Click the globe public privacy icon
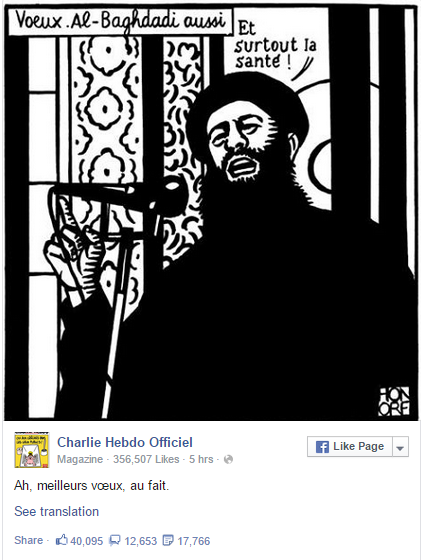Screen dimensions: 425x560 [x=228, y=459]
